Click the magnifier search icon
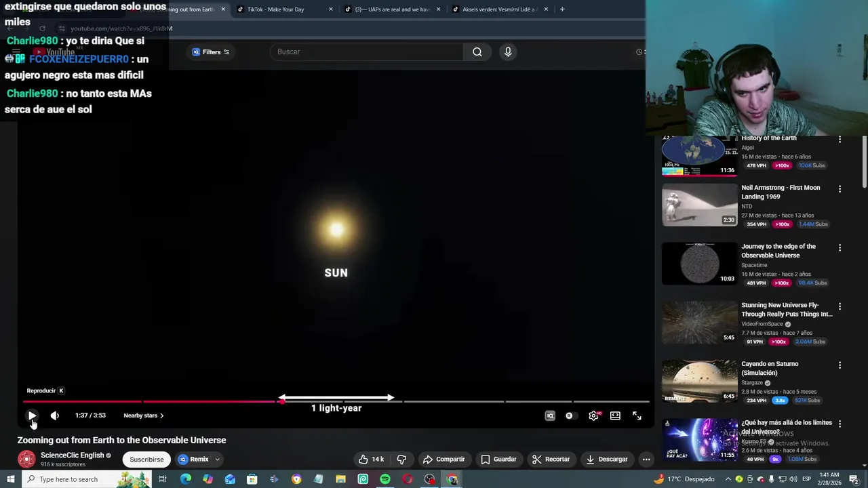The width and height of the screenshot is (868, 488). 477,52
